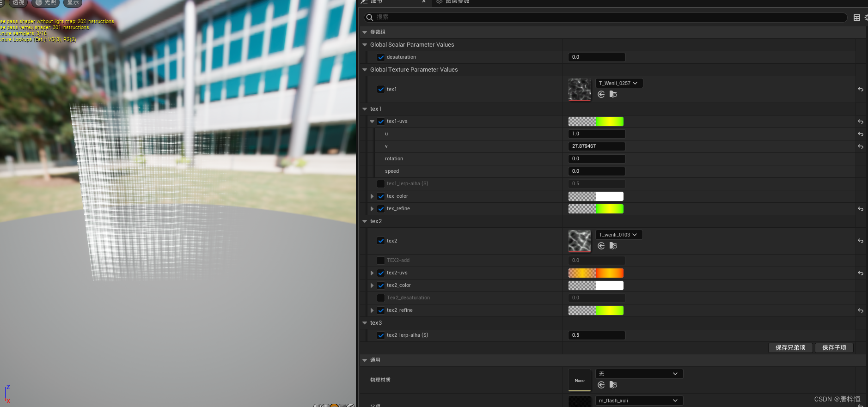Reset tex_refine to default
This screenshot has height=407, width=868.
[861, 209]
